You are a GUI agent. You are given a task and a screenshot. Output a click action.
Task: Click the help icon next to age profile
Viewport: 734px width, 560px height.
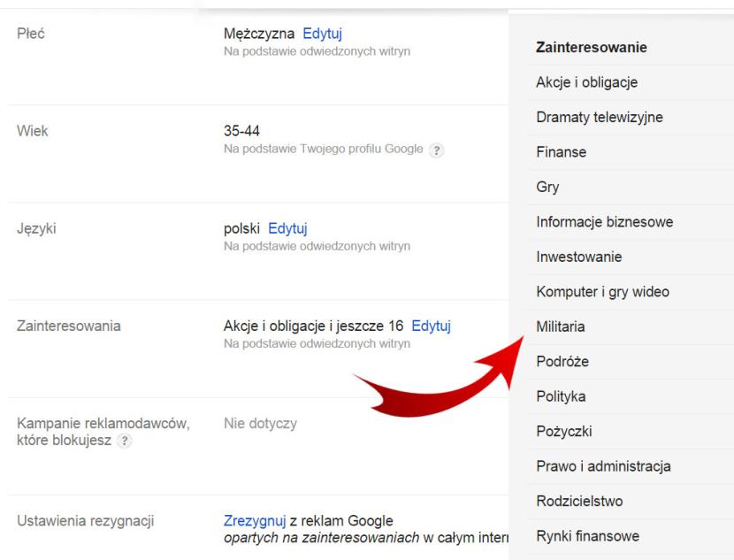coord(436,150)
